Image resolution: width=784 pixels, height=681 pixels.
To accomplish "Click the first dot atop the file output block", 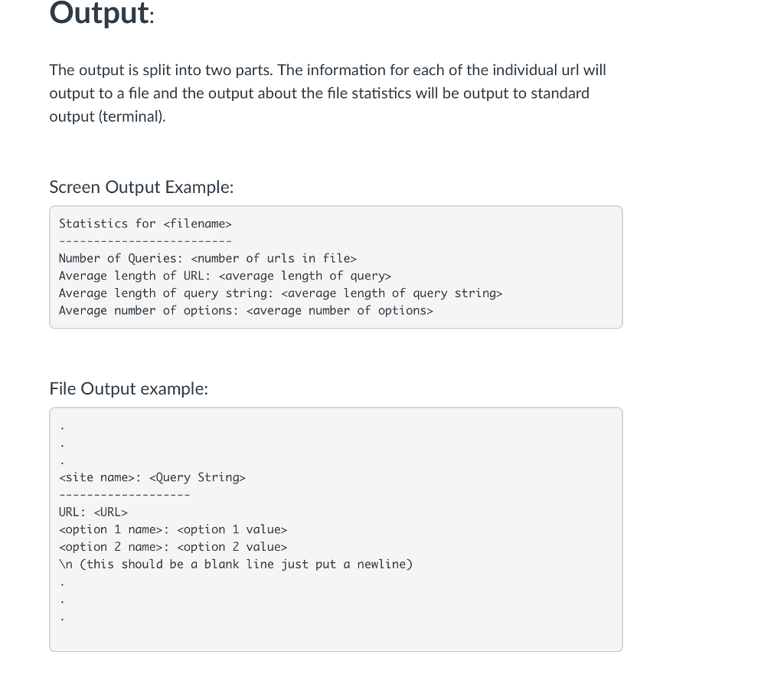I will click(62, 427).
